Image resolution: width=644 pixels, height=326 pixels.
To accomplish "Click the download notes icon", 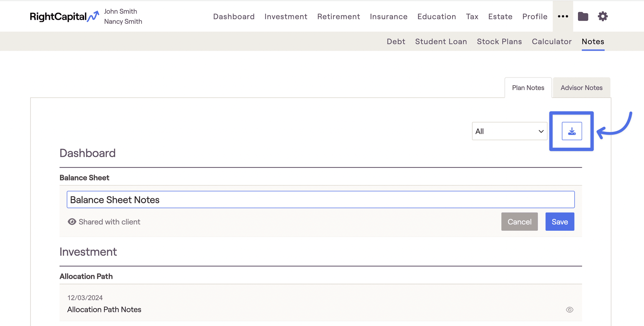I will 572,131.
